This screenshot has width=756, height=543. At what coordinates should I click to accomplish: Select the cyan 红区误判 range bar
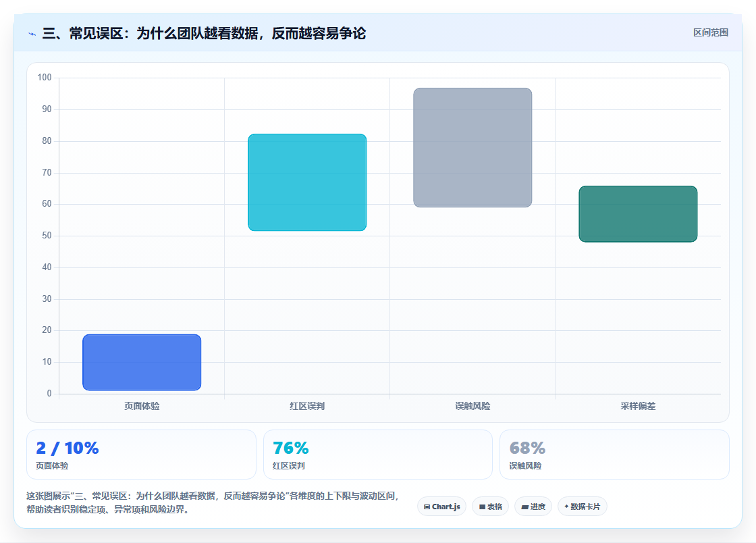pos(307,182)
